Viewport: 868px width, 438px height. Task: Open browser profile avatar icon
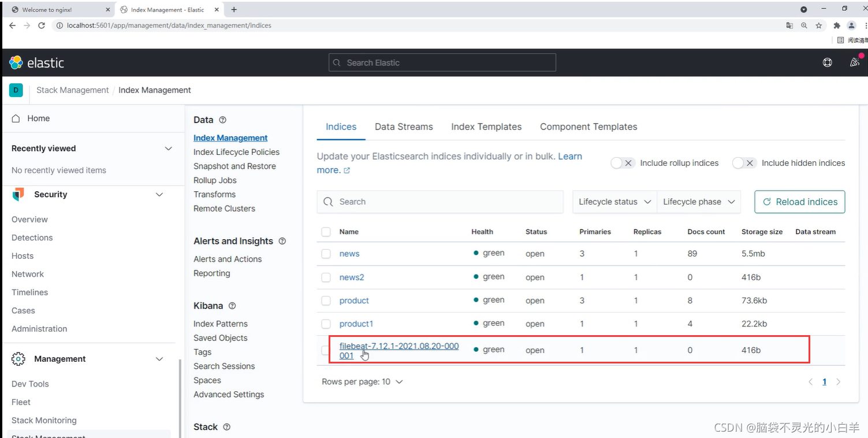851,25
